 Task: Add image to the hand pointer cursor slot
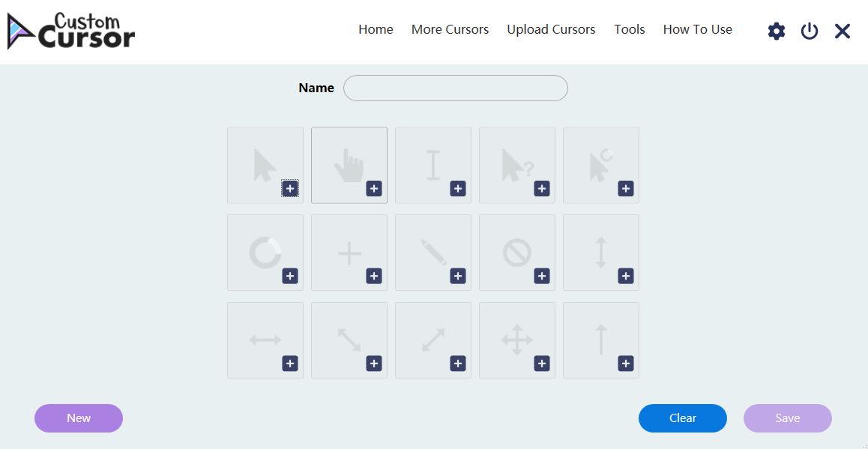(x=374, y=188)
